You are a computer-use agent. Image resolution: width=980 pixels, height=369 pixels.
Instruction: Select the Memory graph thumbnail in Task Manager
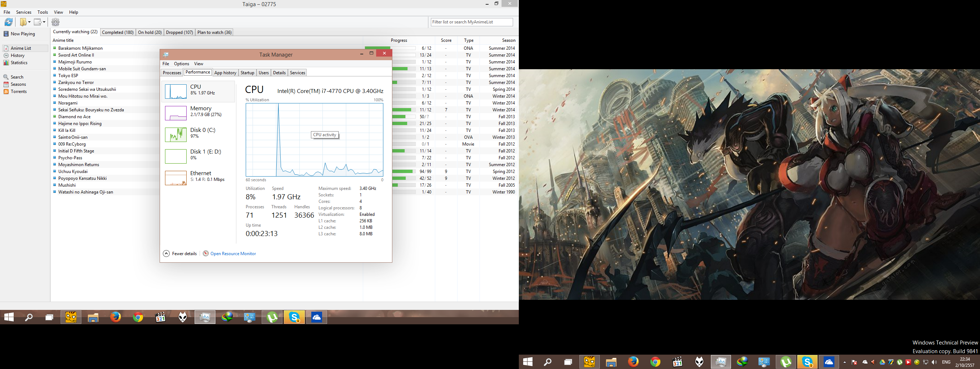176,113
